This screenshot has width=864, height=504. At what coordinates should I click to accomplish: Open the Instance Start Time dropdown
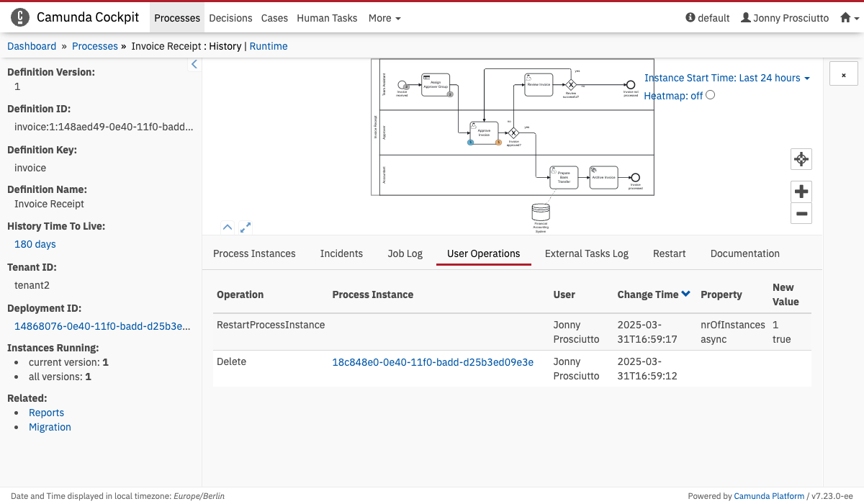coord(726,78)
